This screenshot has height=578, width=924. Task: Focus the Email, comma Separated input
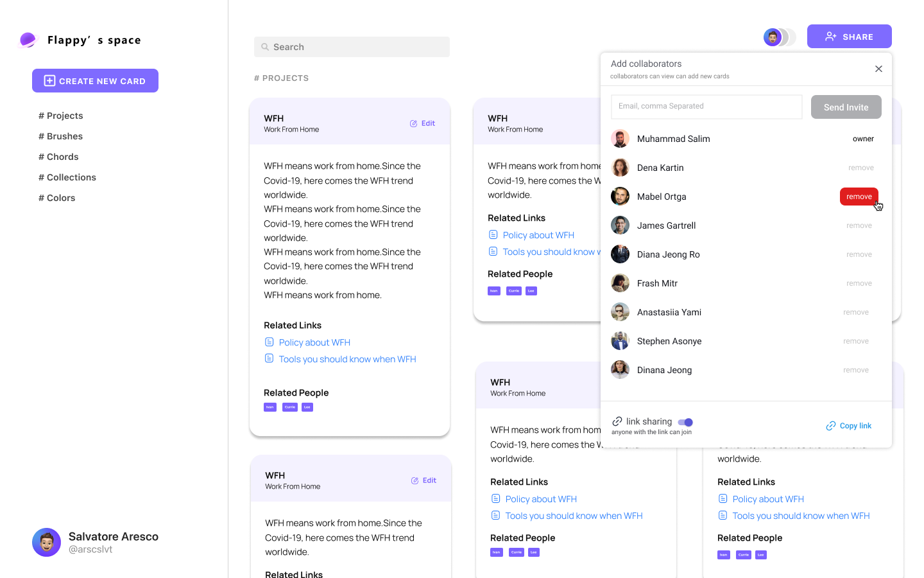point(706,107)
